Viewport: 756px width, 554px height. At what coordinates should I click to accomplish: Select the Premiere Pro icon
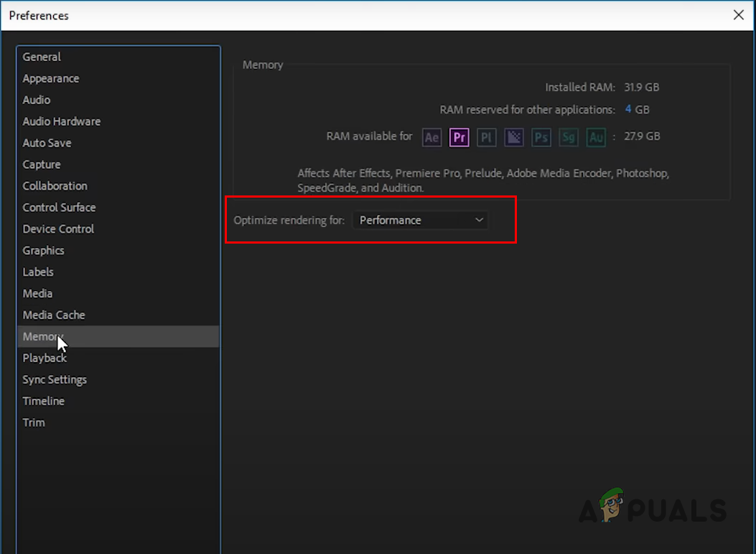pyautogui.click(x=459, y=137)
